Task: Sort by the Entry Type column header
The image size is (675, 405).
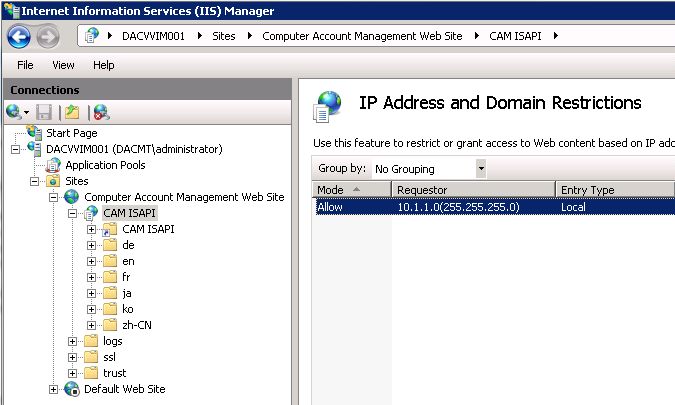Action: point(615,189)
